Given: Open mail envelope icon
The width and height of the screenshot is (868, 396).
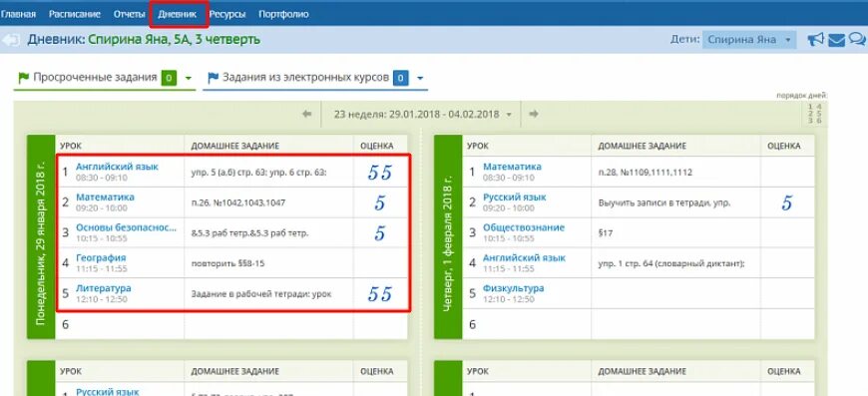Looking at the screenshot, I should pyautogui.click(x=836, y=40).
